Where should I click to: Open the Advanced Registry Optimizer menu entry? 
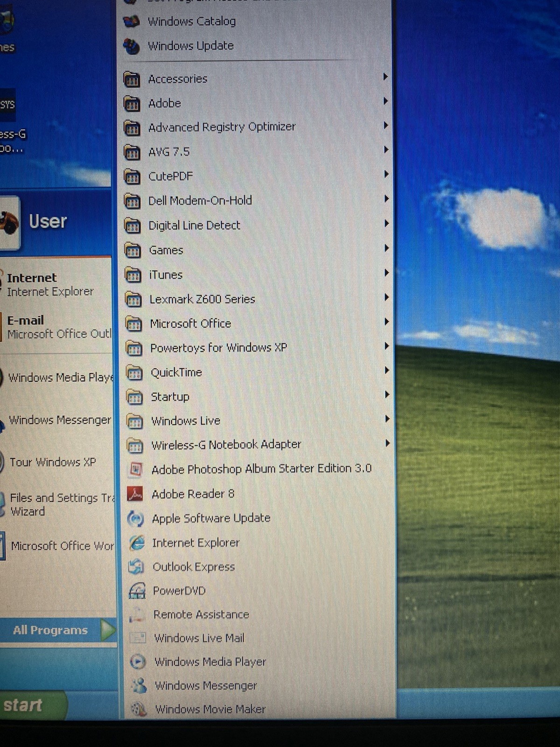tap(256, 127)
